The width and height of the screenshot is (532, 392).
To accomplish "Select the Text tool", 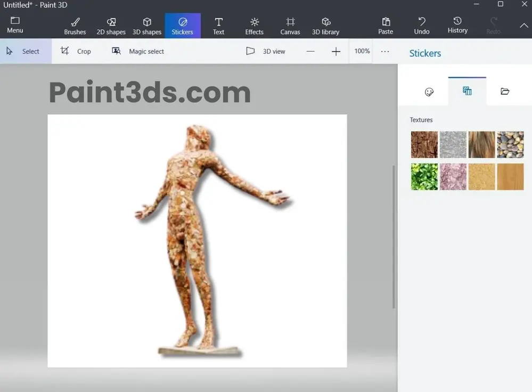I will pyautogui.click(x=218, y=25).
